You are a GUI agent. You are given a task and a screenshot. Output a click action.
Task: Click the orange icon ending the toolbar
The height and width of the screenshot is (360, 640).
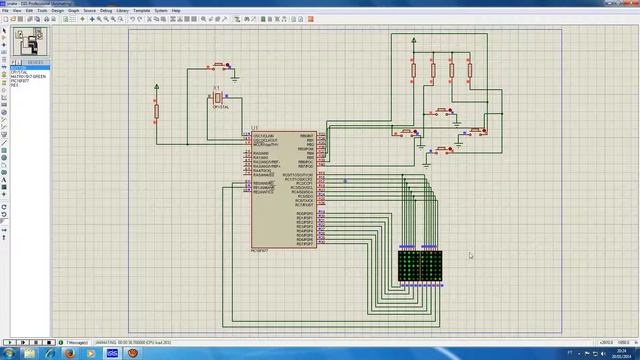(x=311, y=19)
